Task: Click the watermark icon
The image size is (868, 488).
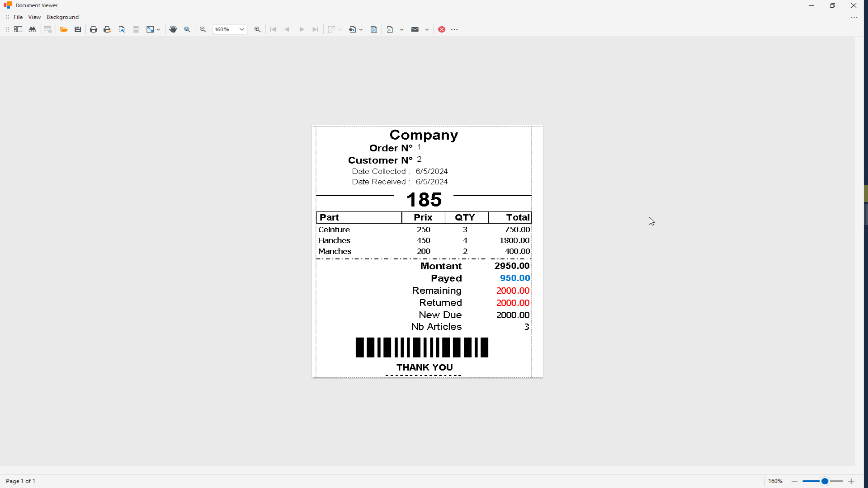Action: [x=374, y=29]
